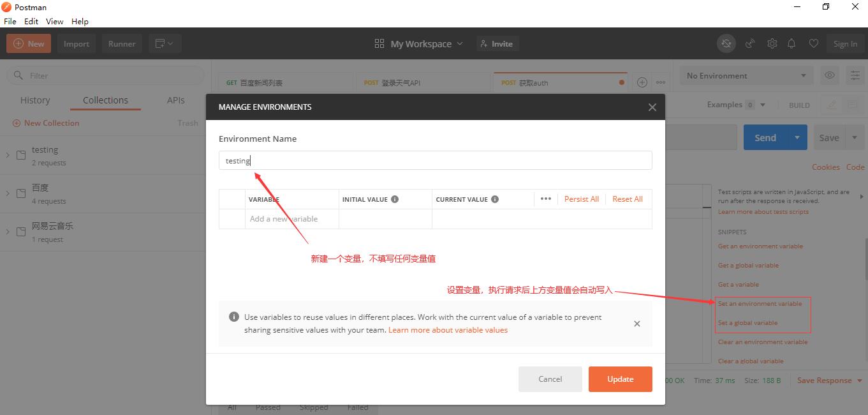Open the Edit menu

(x=31, y=21)
